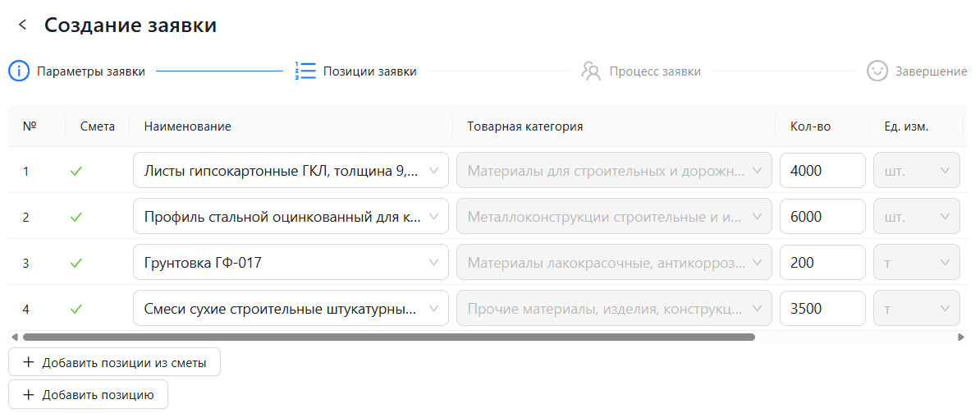Click row number 2 cell
Viewport: 980px width, 418px height.
pos(25,217)
